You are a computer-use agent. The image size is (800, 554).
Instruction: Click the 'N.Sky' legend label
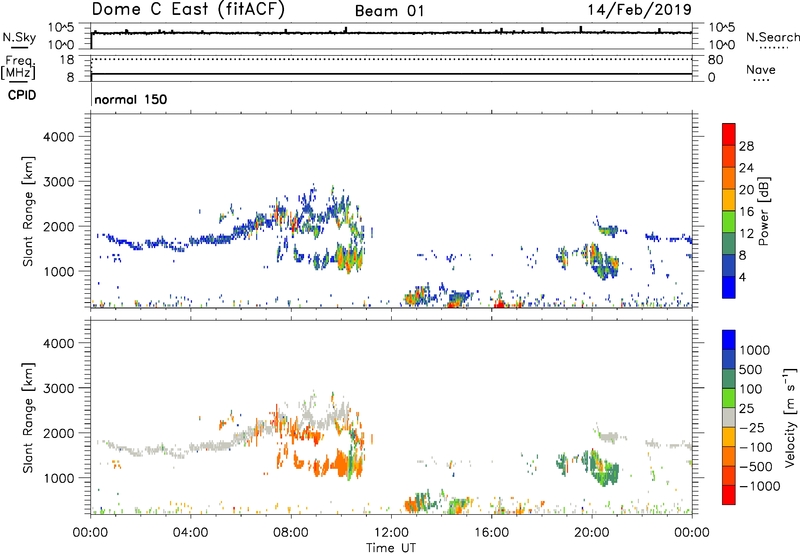point(19,37)
